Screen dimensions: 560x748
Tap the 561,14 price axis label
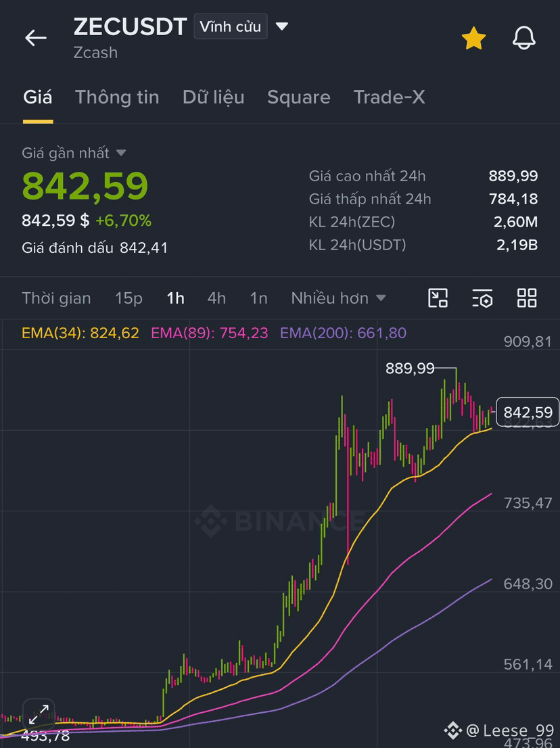(x=528, y=664)
